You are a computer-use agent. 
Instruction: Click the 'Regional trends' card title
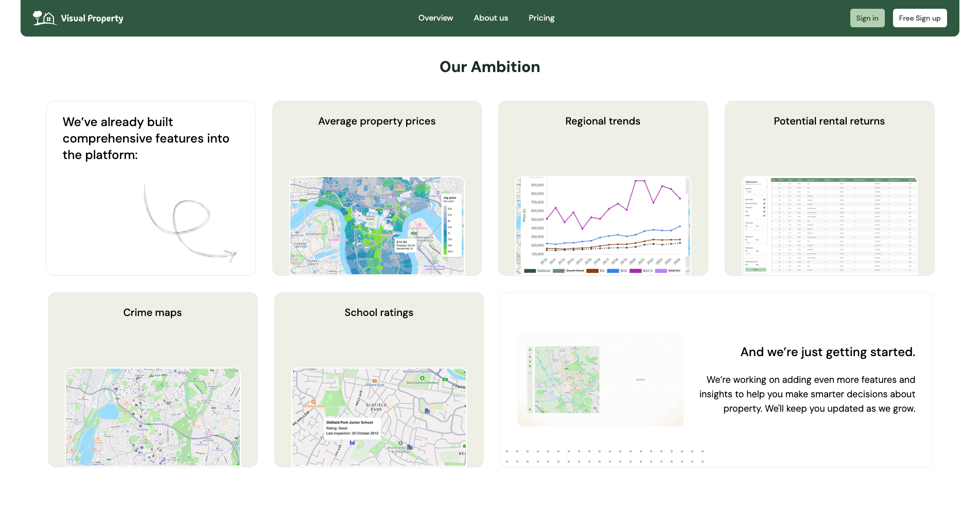603,121
